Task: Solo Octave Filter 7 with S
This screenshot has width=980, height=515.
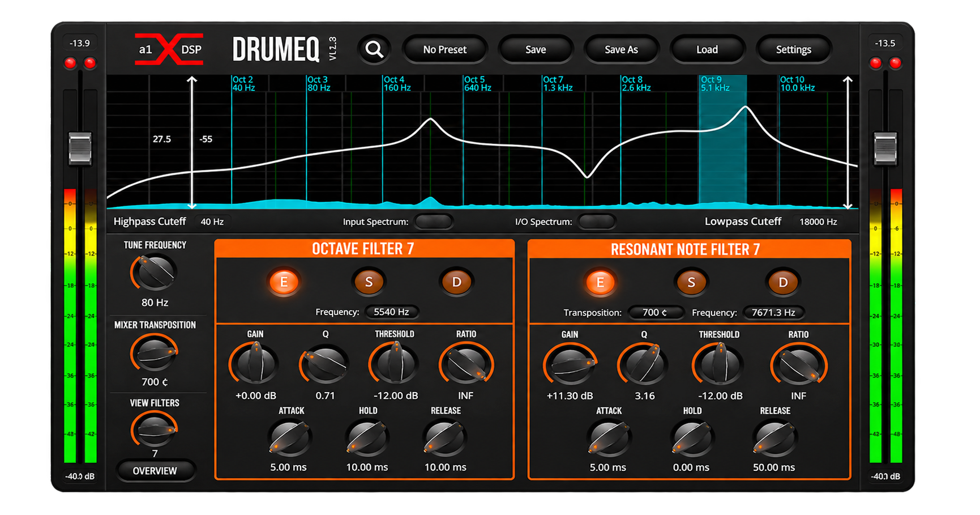Action: [x=369, y=282]
